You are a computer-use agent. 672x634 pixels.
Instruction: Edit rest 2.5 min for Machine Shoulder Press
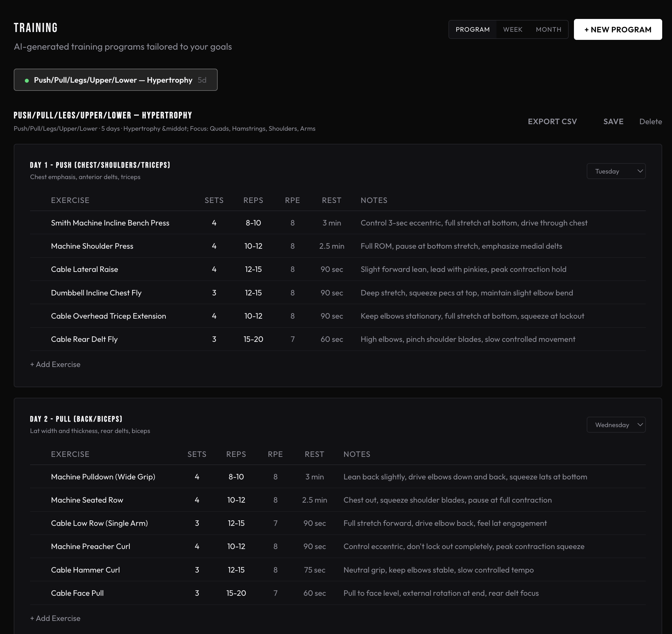332,246
